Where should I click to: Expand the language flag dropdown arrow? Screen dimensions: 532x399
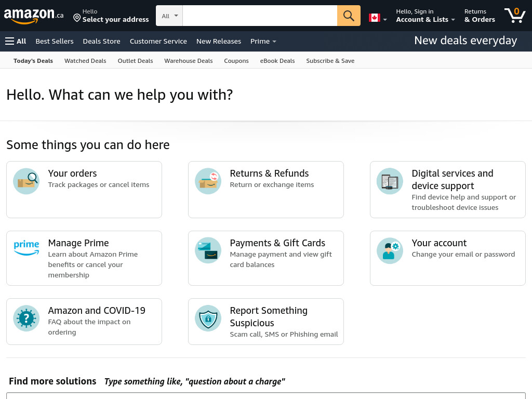pyautogui.click(x=385, y=20)
